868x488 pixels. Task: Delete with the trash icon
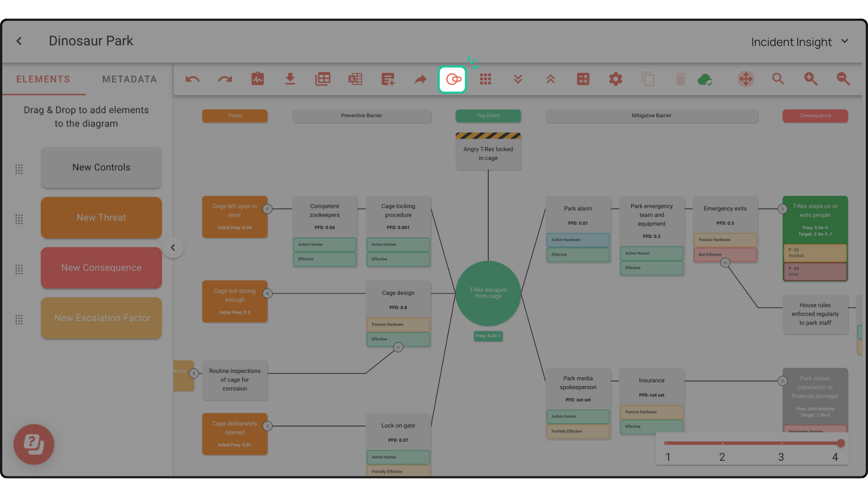coord(680,79)
